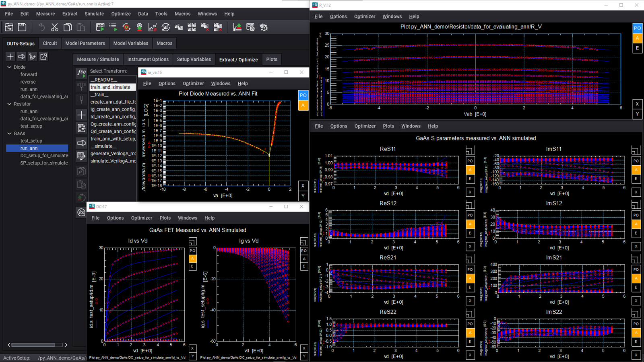Image resolution: width=644 pixels, height=362 pixels.
Task: Collapse the Diode tree branch
Action: 9,67
